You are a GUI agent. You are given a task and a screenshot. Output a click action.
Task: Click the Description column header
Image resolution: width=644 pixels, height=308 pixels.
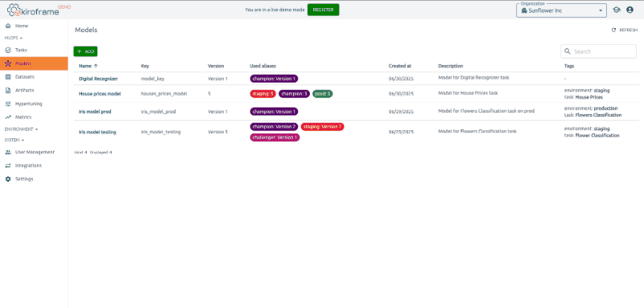point(451,66)
